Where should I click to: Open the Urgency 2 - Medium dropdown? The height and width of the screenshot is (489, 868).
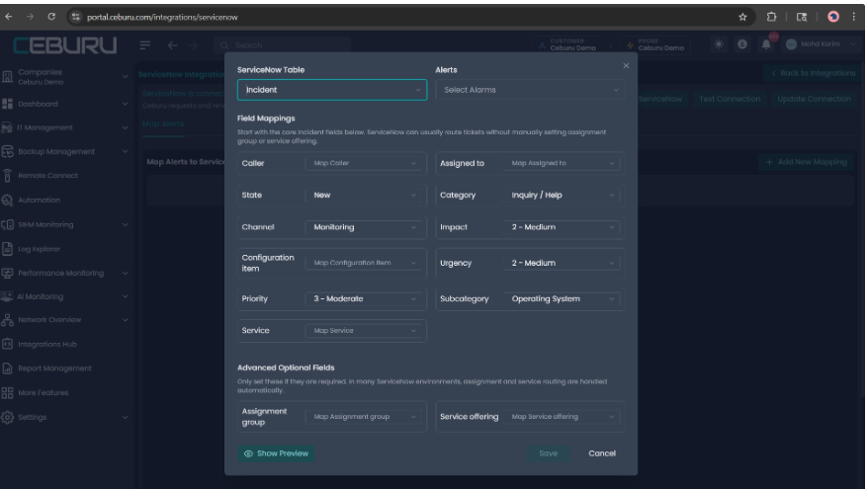click(x=563, y=263)
